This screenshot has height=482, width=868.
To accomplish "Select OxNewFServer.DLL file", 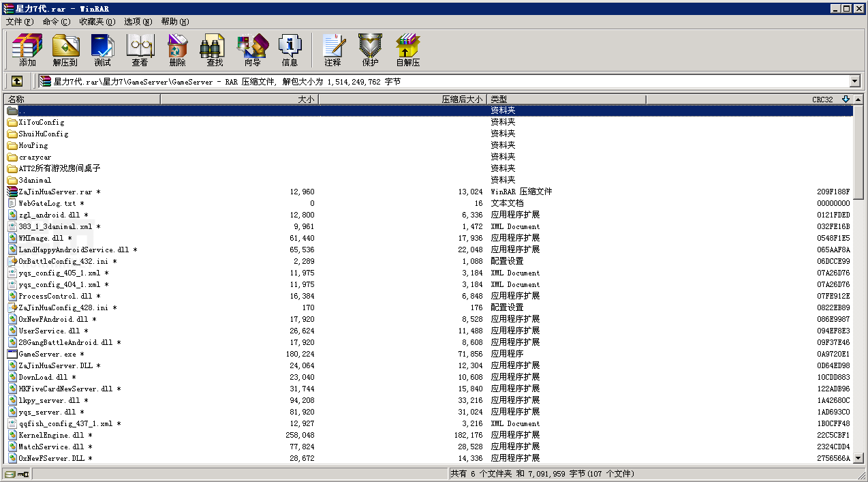I will (55, 458).
